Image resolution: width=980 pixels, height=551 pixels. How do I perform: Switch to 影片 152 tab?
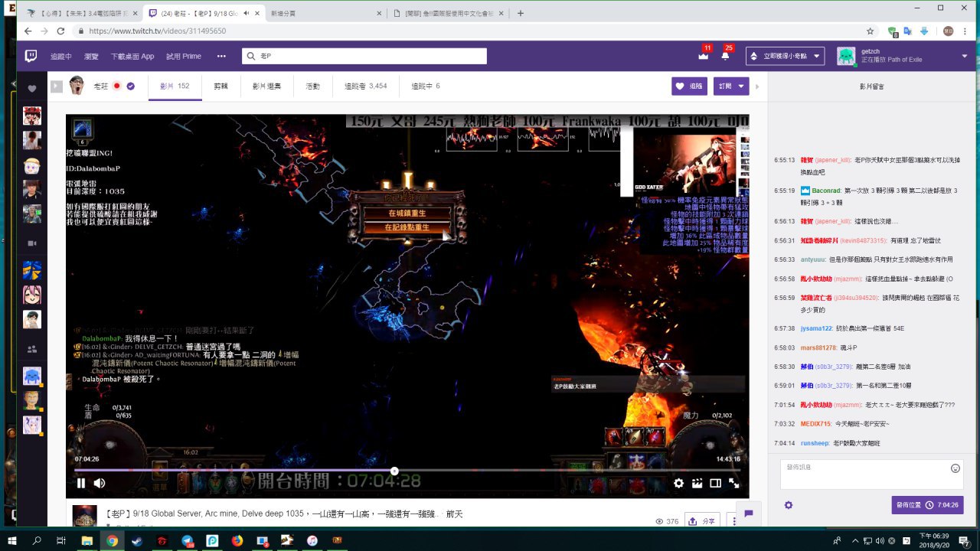(x=175, y=86)
